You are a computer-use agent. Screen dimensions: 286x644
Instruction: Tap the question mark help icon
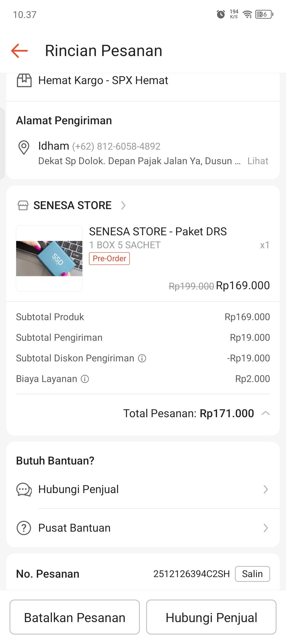[x=24, y=528]
